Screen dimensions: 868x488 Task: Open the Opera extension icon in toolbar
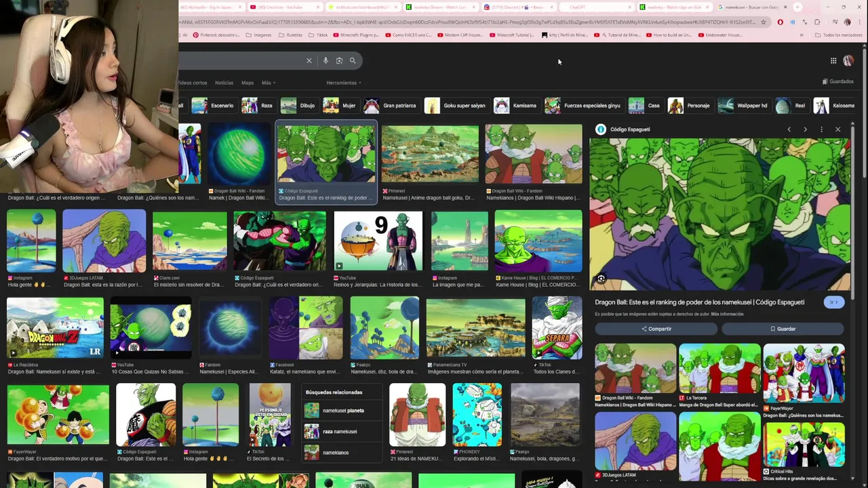click(x=780, y=22)
